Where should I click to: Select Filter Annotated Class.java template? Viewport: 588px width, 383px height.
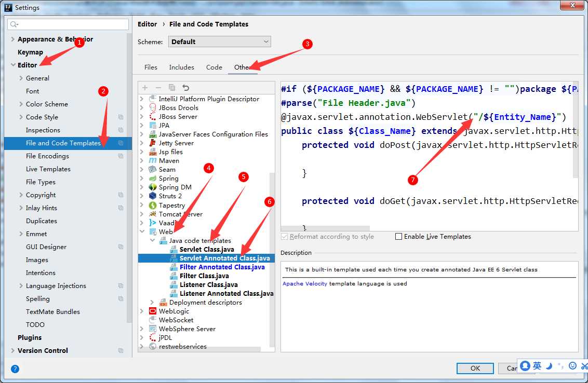pyautogui.click(x=222, y=267)
